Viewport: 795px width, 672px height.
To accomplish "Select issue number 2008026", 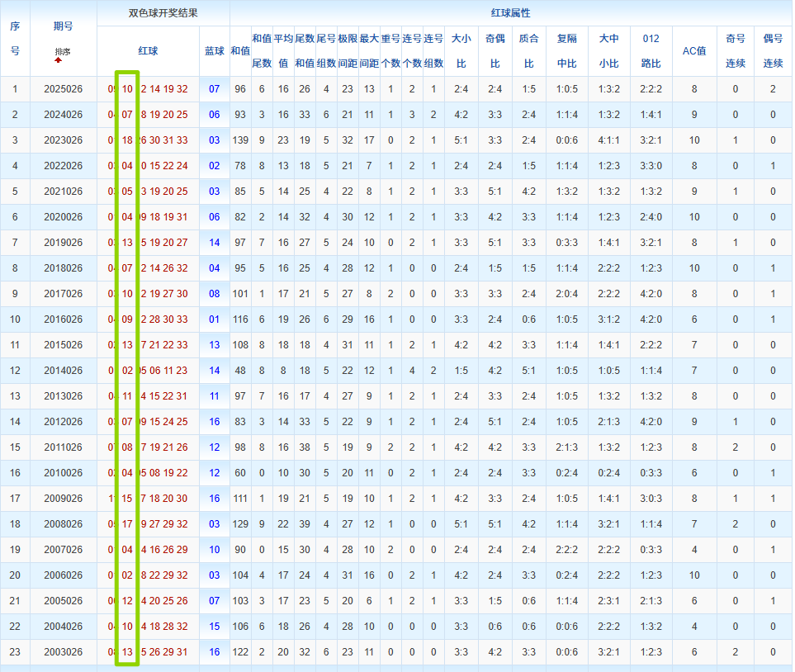I will [x=63, y=524].
